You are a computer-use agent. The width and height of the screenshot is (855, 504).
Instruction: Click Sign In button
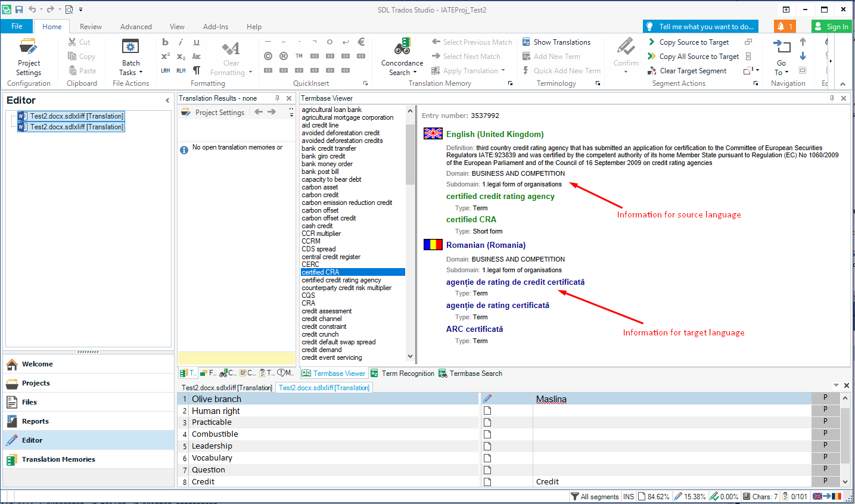(x=832, y=26)
